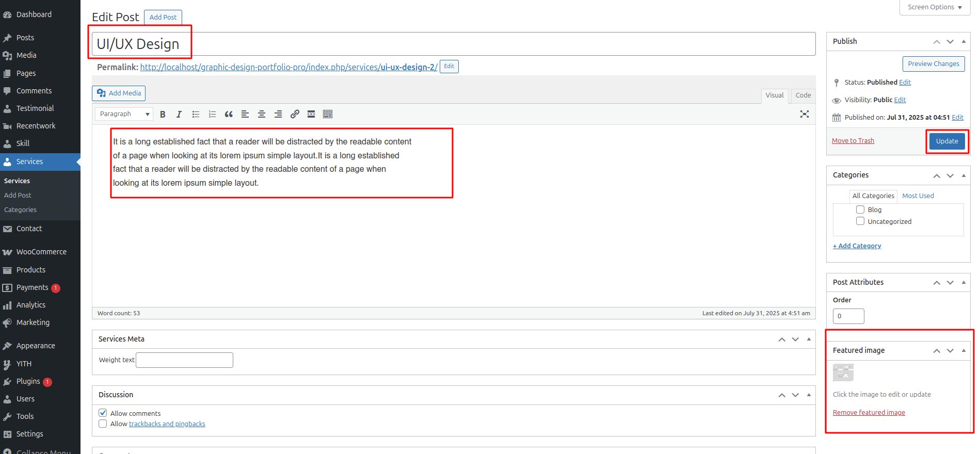Uncheck the Allow comments option
This screenshot has width=980, height=454.
click(x=103, y=413)
